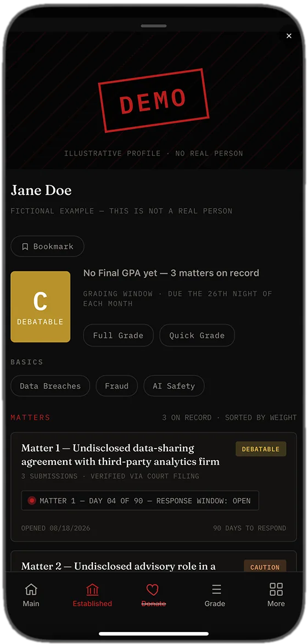
Task: Tap the red DEMO stamp banner
Action: (154, 100)
